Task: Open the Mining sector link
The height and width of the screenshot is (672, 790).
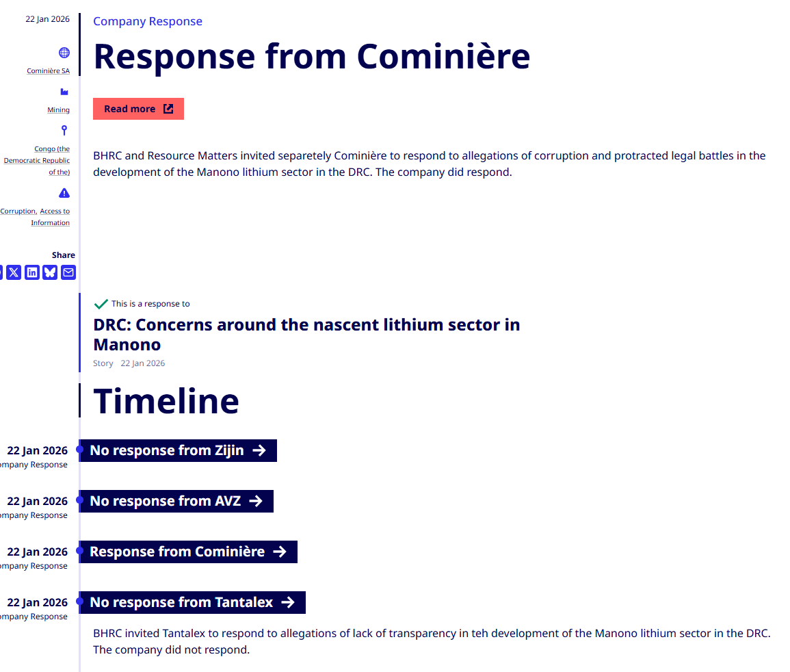Action: coord(58,110)
